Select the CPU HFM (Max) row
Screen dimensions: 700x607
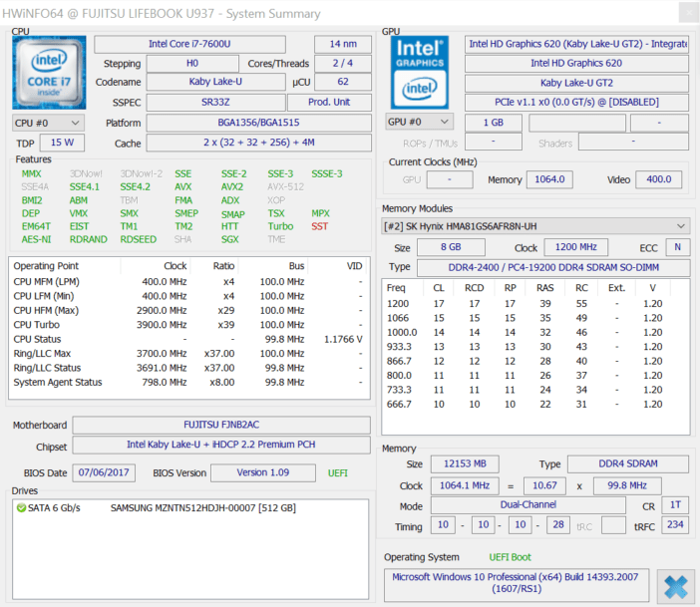point(188,311)
